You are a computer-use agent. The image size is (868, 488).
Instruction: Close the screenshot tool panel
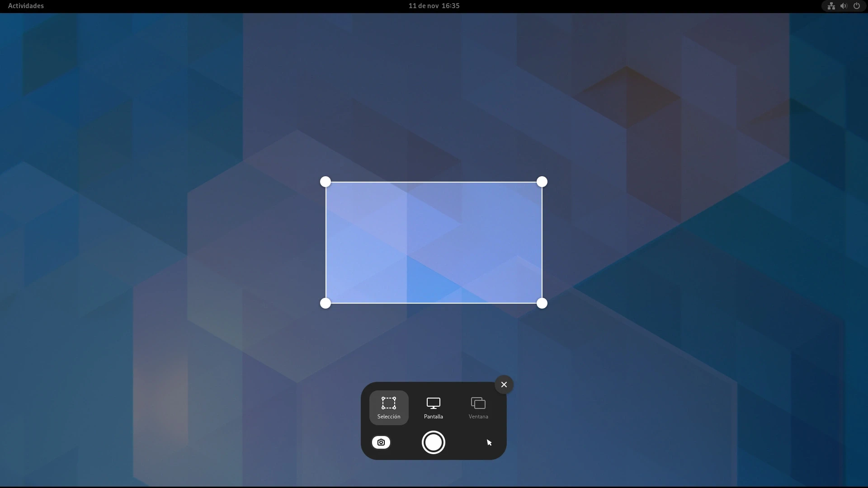504,385
